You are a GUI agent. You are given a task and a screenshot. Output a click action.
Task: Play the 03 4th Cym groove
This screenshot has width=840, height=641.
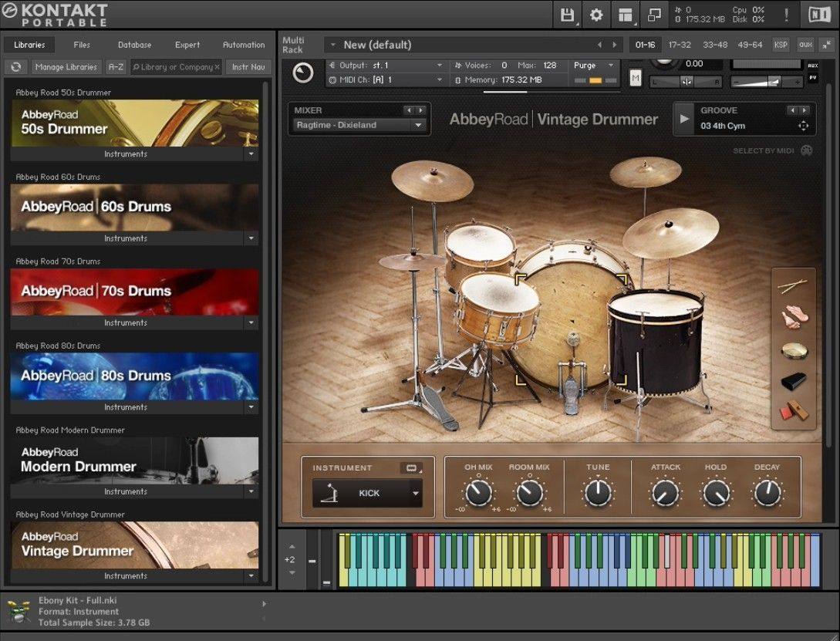(684, 119)
